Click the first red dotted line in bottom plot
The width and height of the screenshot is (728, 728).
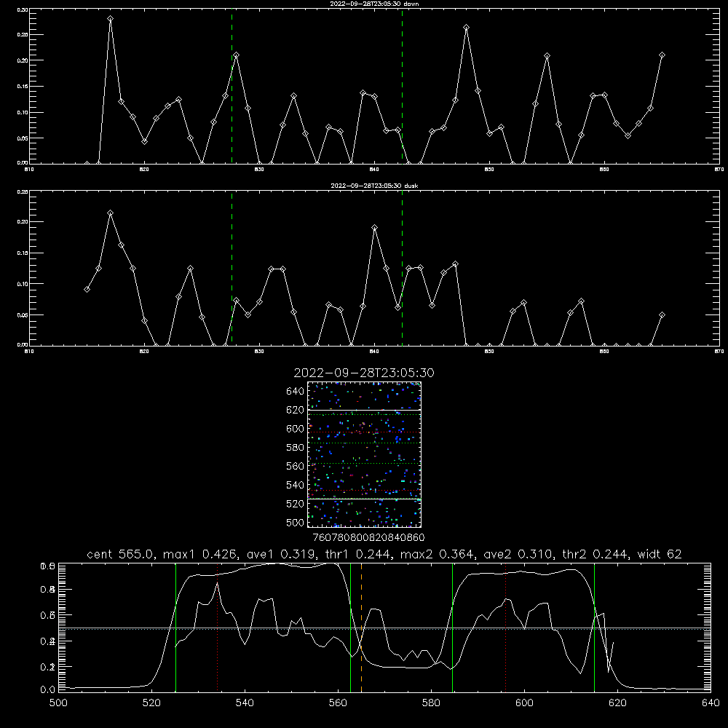tap(217, 627)
